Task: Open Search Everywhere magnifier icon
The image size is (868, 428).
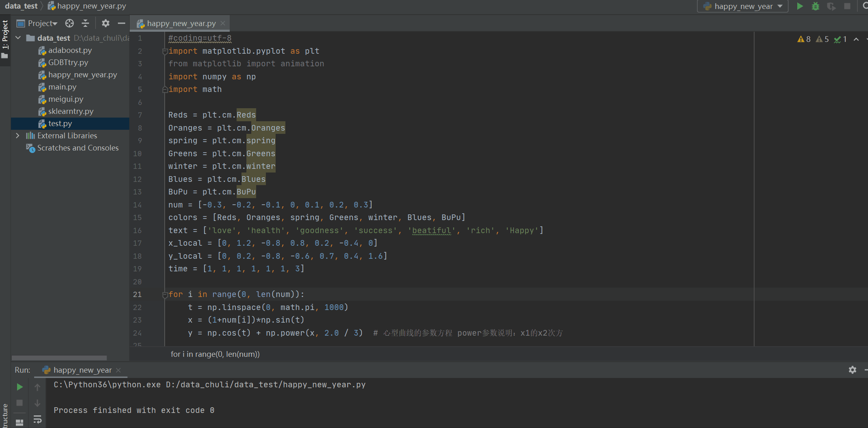Action: click(x=865, y=6)
